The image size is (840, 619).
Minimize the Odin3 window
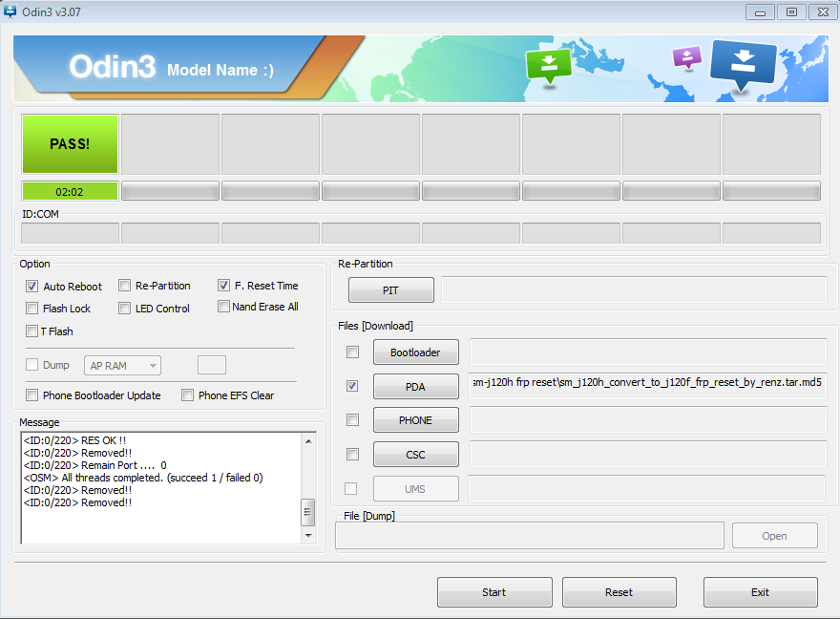760,11
